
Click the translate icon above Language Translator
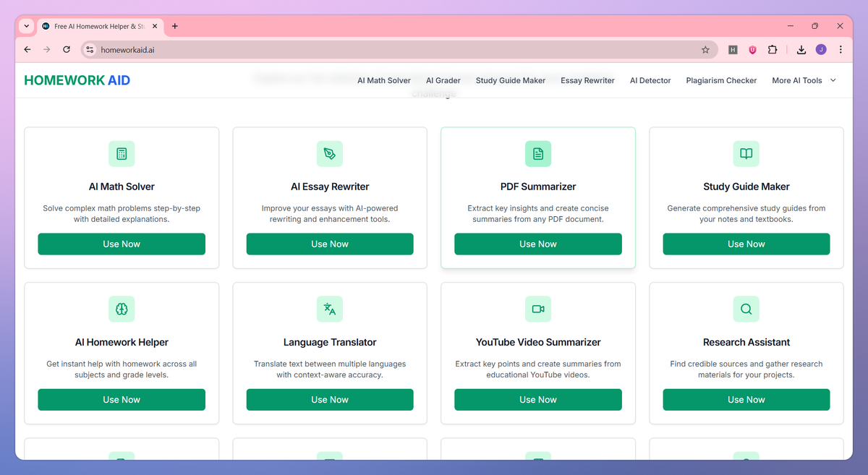[330, 309]
